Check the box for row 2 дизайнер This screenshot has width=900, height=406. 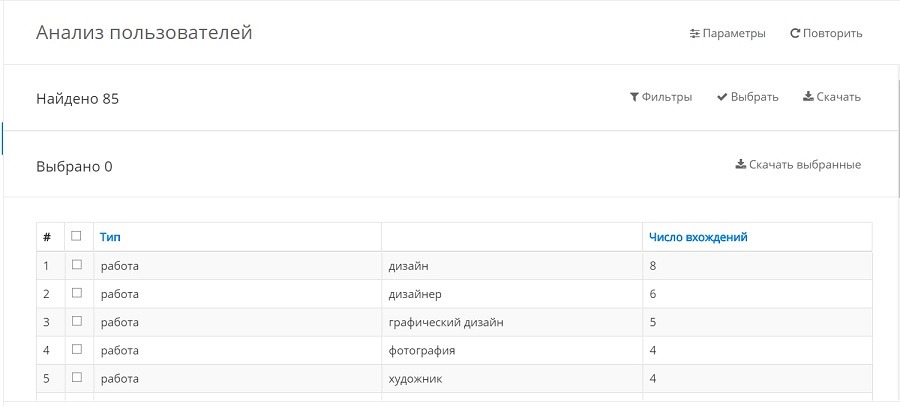click(x=77, y=293)
